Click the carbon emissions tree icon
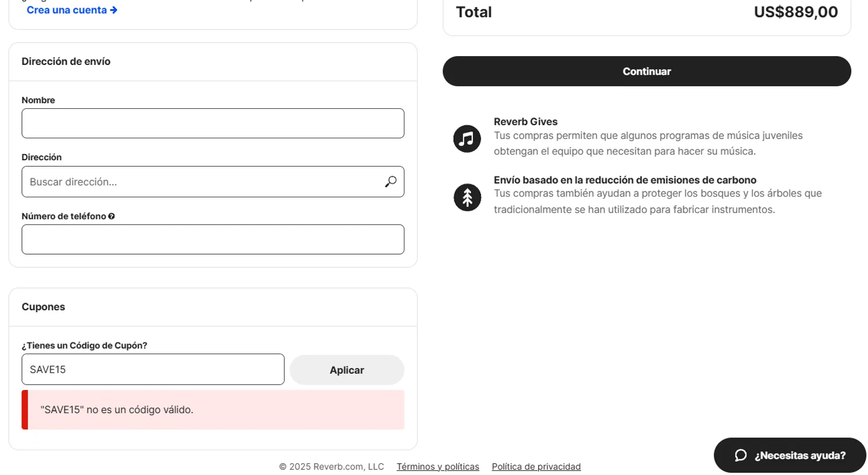This screenshot has height=475, width=868. (x=467, y=197)
